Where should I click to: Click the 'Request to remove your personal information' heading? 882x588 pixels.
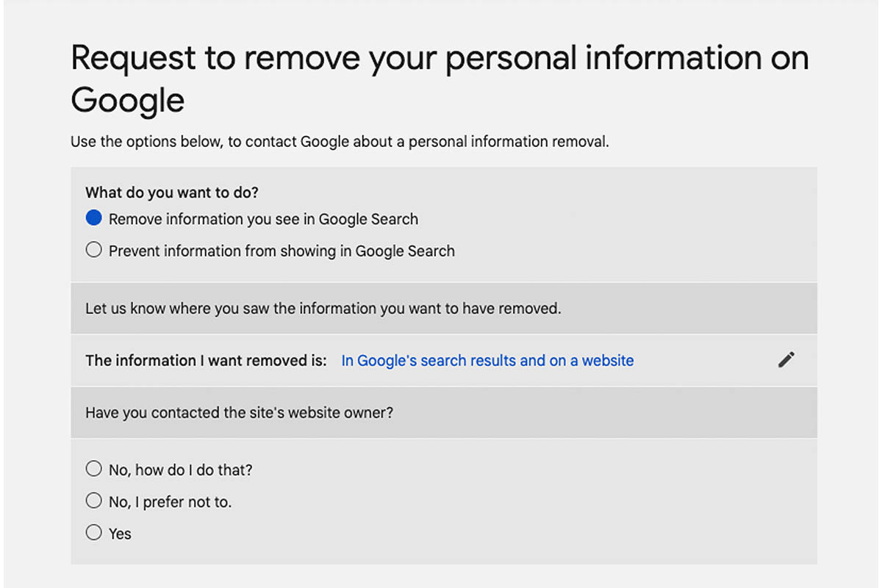pos(440,58)
